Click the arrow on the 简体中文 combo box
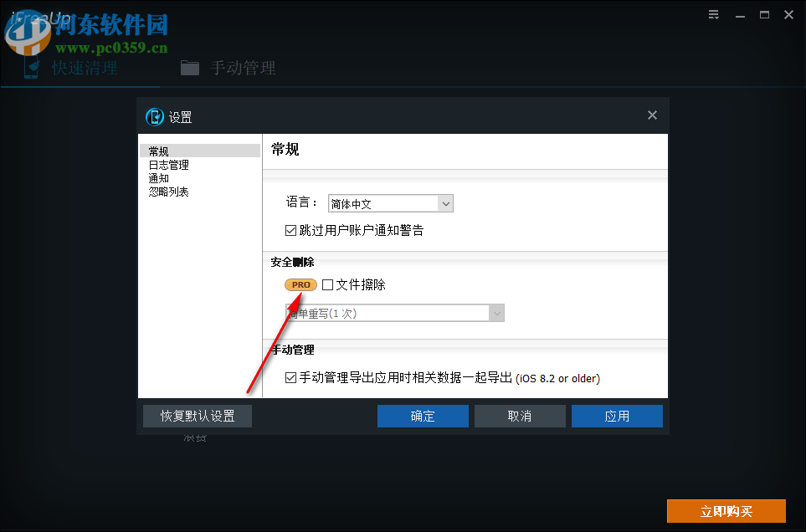The image size is (806, 532). point(446,203)
